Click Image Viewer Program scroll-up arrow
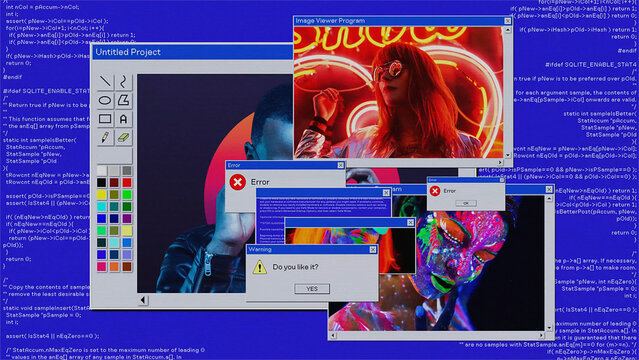The width and height of the screenshot is (639, 360). pyautogui.click(x=508, y=30)
